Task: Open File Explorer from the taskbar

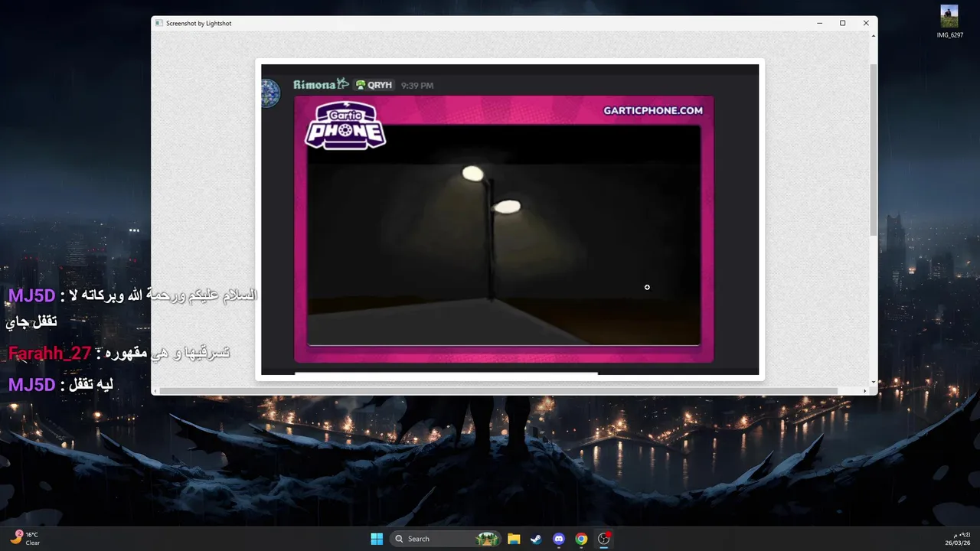Action: click(x=514, y=539)
